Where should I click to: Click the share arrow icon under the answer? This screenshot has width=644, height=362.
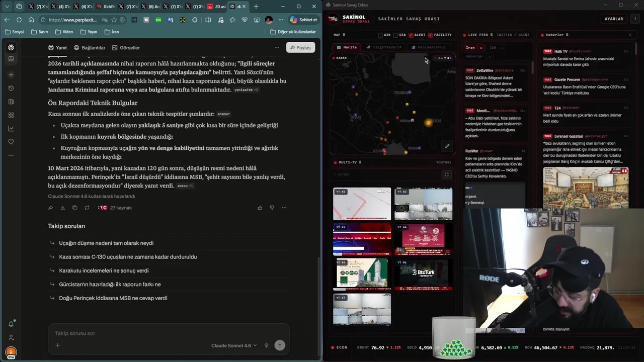(50, 208)
